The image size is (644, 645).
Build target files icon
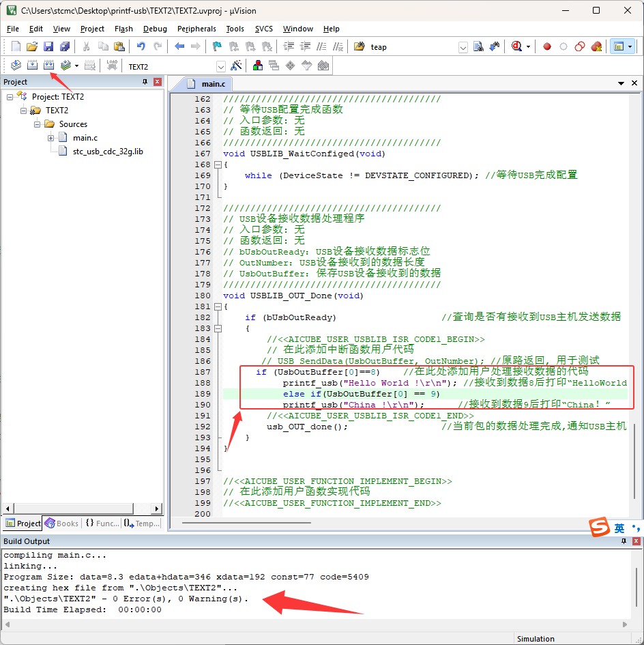click(x=32, y=66)
